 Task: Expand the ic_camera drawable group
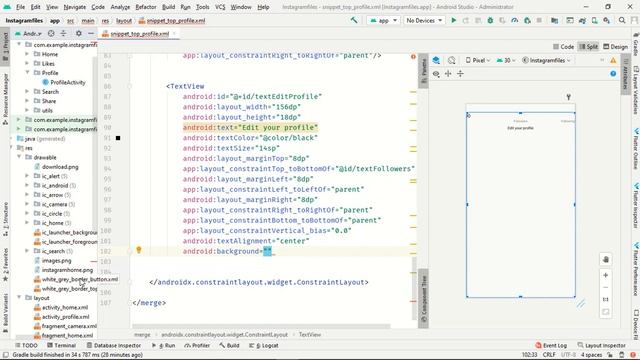click(27, 204)
